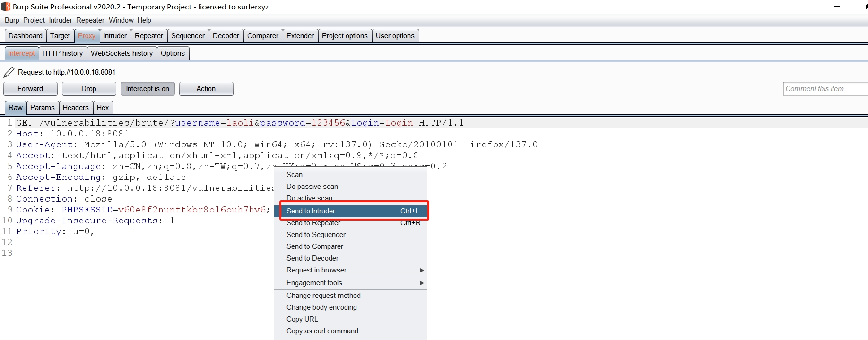
Task: Choose Do active scan
Action: [x=350, y=198]
